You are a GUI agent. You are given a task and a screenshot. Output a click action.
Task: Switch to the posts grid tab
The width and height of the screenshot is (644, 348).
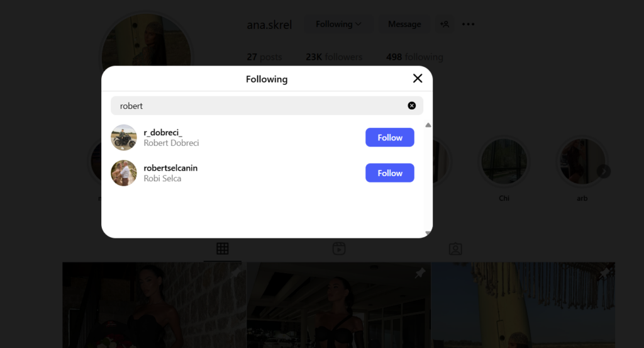(223, 249)
